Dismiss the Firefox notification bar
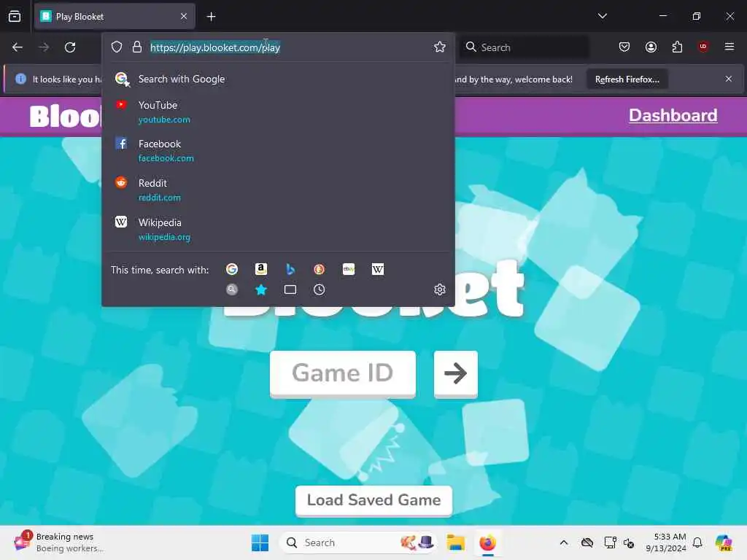747x560 pixels. [729, 79]
